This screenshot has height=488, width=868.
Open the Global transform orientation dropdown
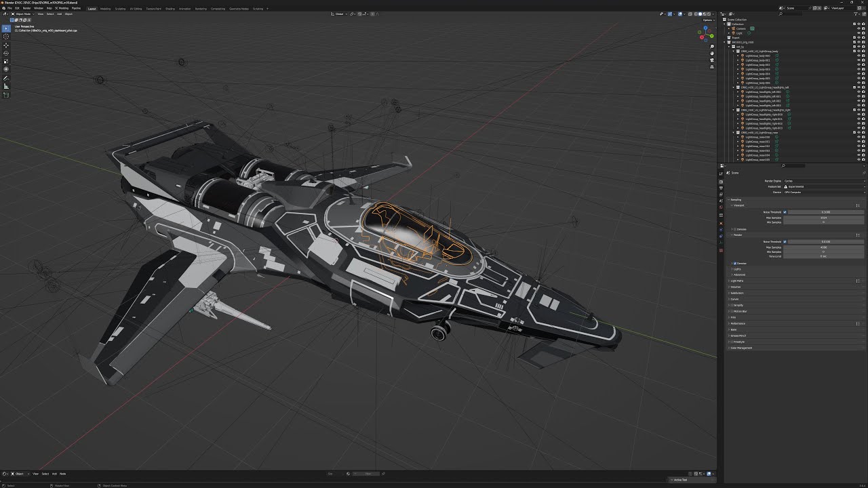[x=338, y=14]
